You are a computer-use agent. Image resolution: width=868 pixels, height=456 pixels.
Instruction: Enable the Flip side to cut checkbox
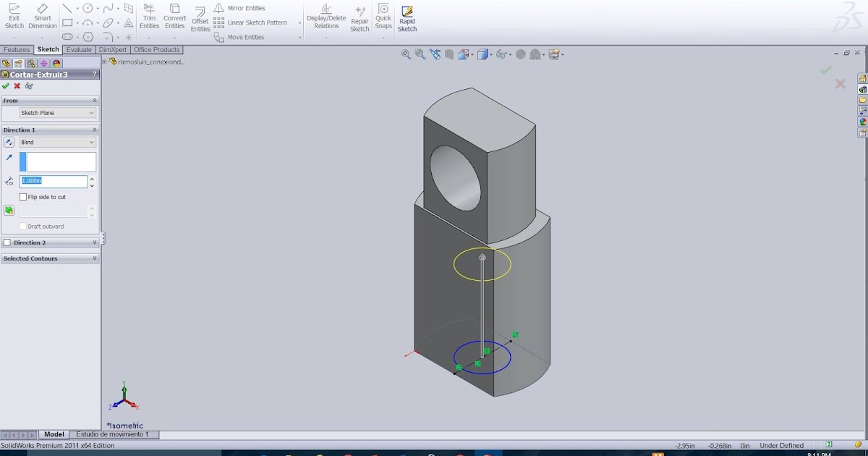point(22,196)
